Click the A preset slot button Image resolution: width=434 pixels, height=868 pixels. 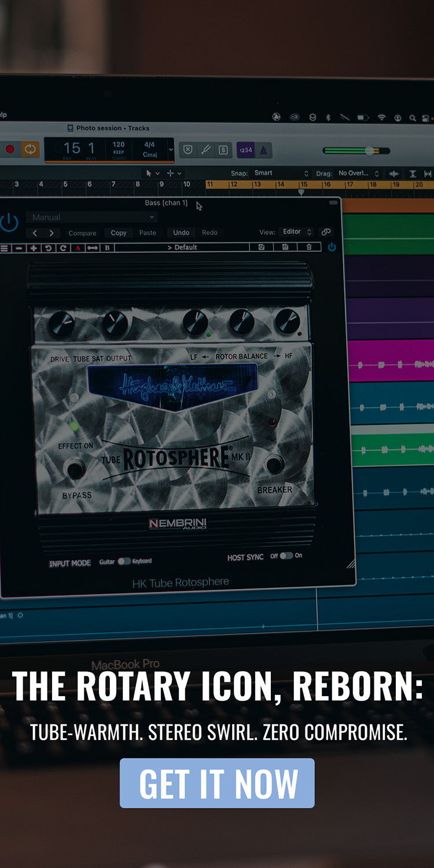coord(78,248)
